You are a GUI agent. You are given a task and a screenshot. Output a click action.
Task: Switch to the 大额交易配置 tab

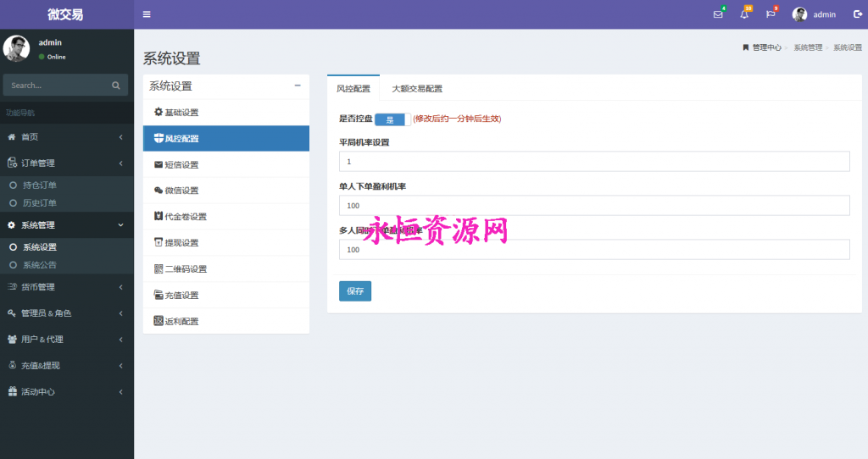pos(416,88)
